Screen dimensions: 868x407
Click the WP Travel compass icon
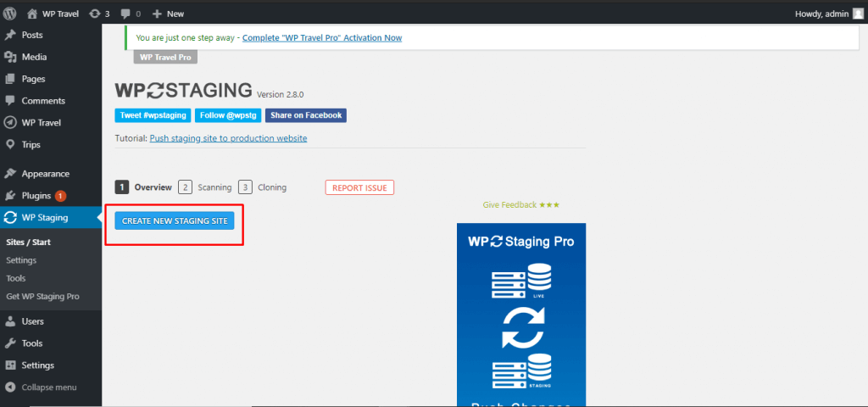click(x=9, y=123)
